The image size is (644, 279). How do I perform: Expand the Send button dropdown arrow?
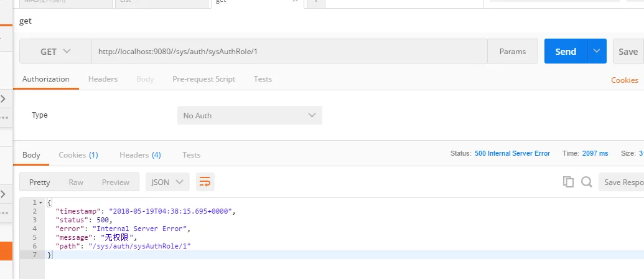click(597, 52)
